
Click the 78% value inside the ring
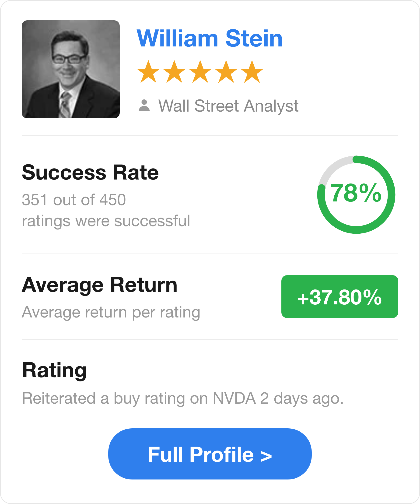click(x=356, y=193)
